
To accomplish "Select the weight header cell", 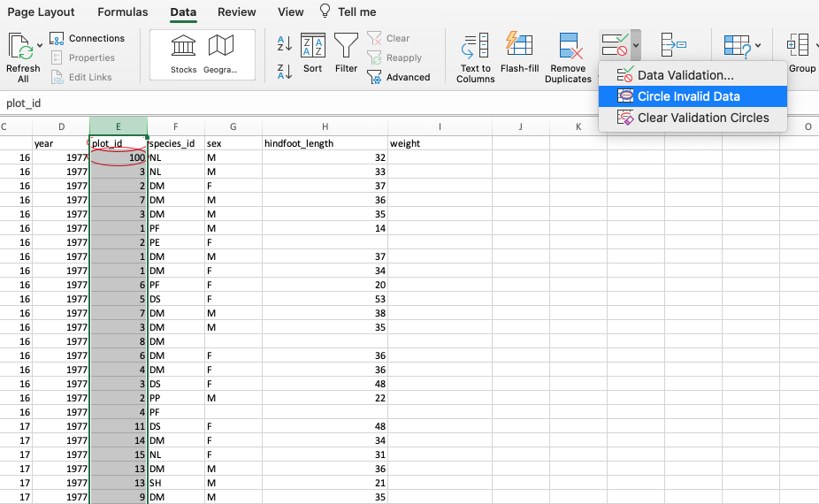I will tap(440, 143).
